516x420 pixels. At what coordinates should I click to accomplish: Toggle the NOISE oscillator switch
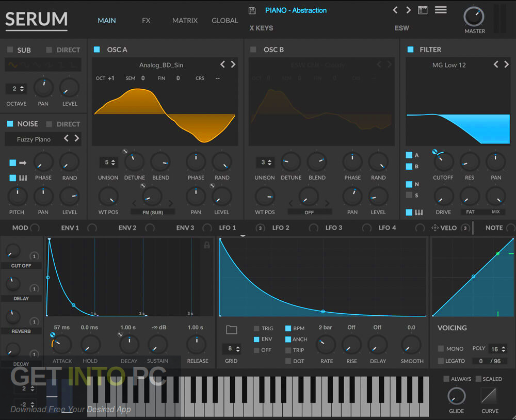(x=10, y=124)
